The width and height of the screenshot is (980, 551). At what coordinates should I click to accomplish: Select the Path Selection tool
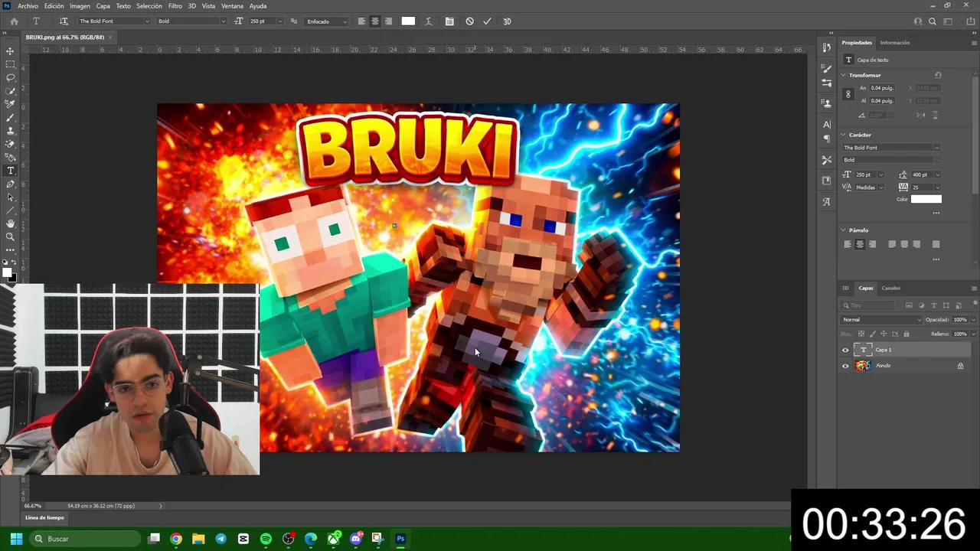tap(10, 197)
